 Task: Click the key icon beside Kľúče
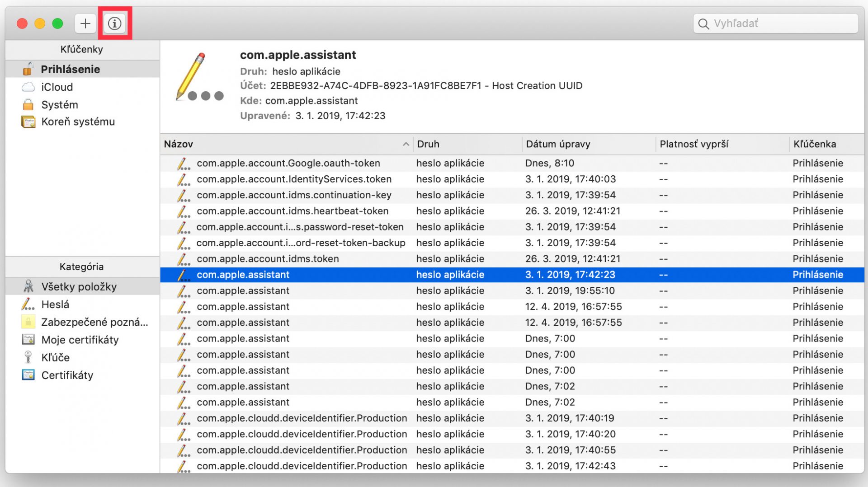tap(28, 357)
